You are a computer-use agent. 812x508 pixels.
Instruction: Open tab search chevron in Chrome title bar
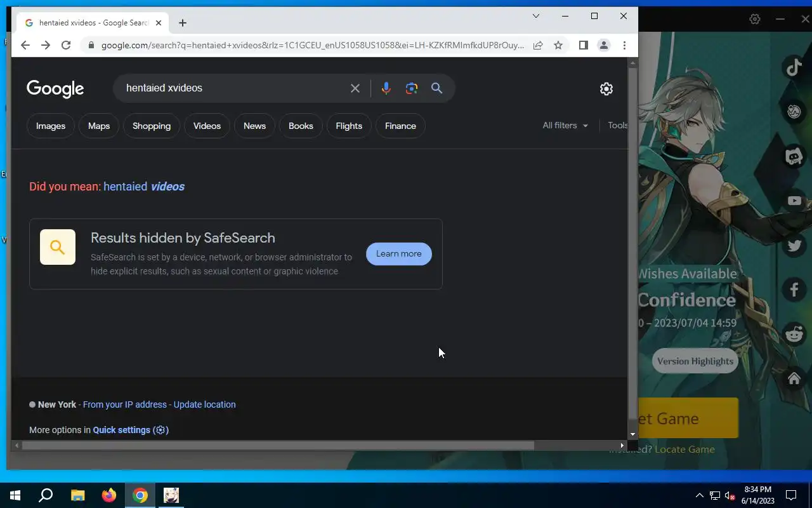point(536,16)
